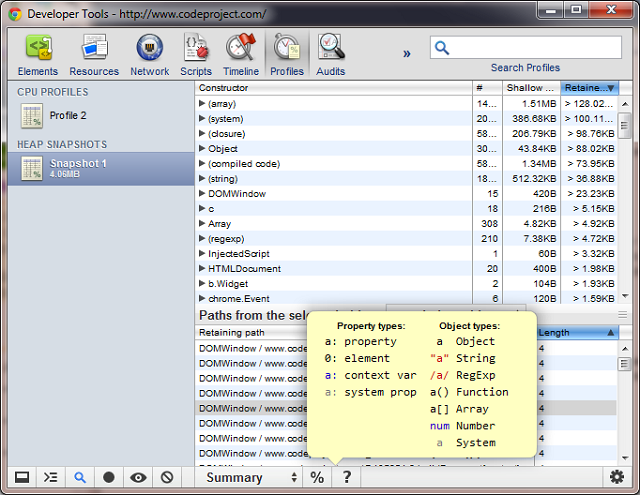
Task: Click the question mark help button
Action: (x=347, y=477)
